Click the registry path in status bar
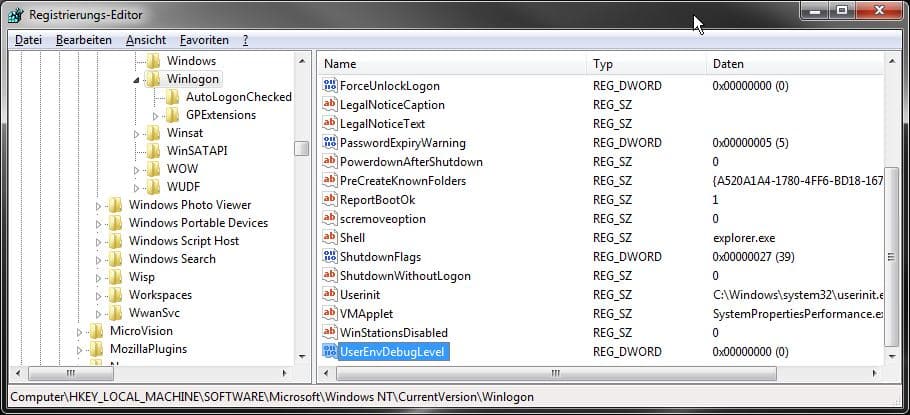Viewport: 910px width, 415px height. pos(272,397)
